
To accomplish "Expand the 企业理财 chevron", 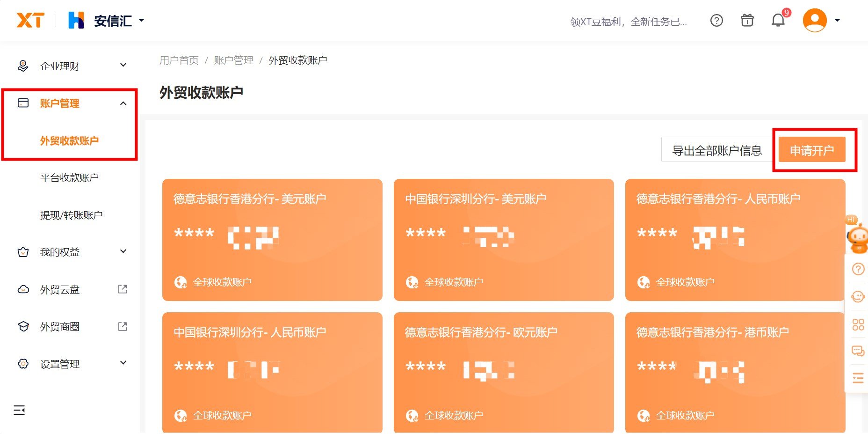I will pyautogui.click(x=123, y=65).
